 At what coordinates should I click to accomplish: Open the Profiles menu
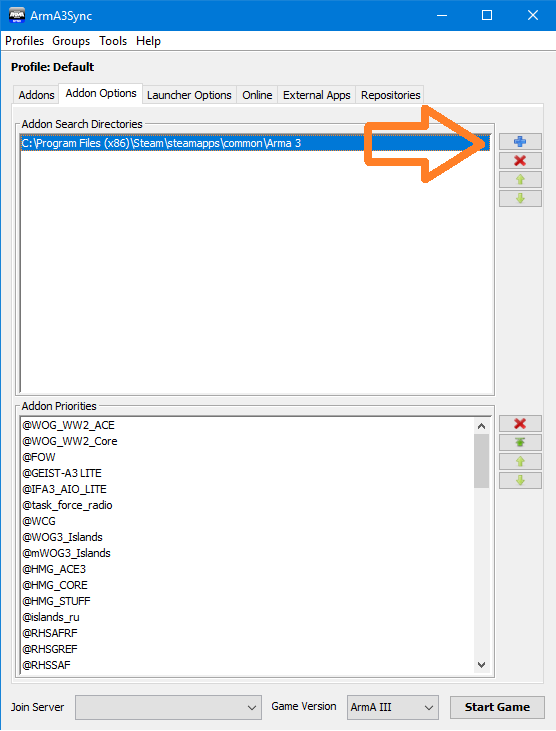(x=24, y=41)
